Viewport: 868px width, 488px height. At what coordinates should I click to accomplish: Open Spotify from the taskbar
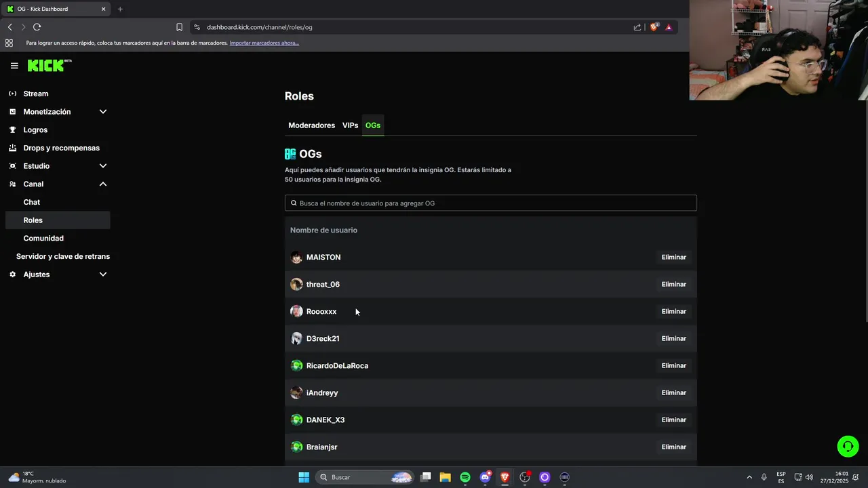coord(465,477)
